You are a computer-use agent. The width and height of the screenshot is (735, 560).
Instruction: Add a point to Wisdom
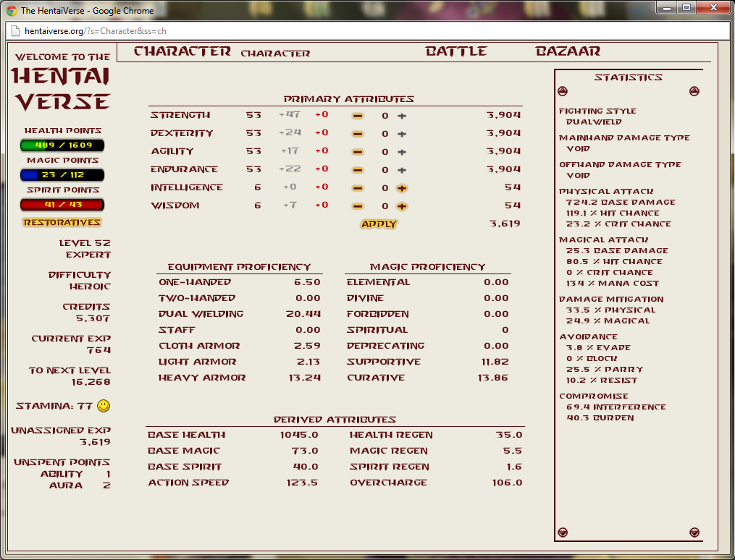pyautogui.click(x=402, y=206)
